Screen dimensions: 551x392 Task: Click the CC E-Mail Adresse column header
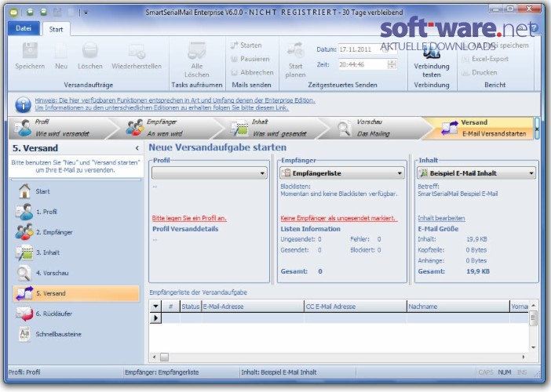coord(356,307)
